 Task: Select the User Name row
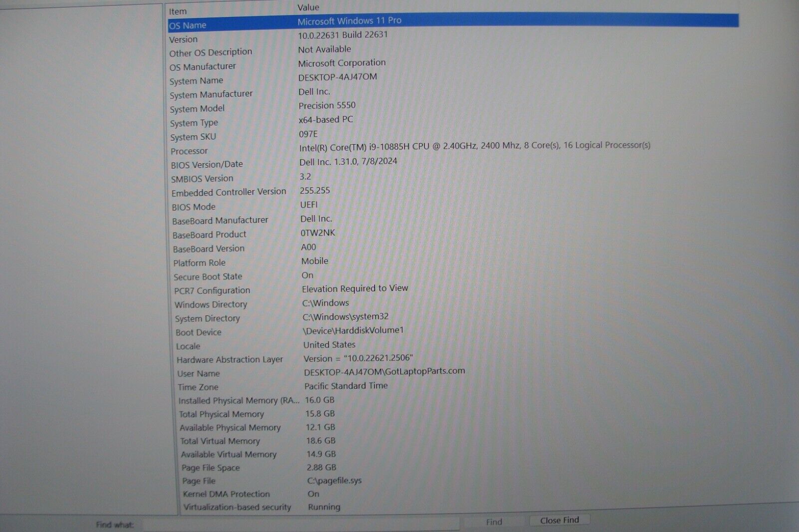(198, 373)
